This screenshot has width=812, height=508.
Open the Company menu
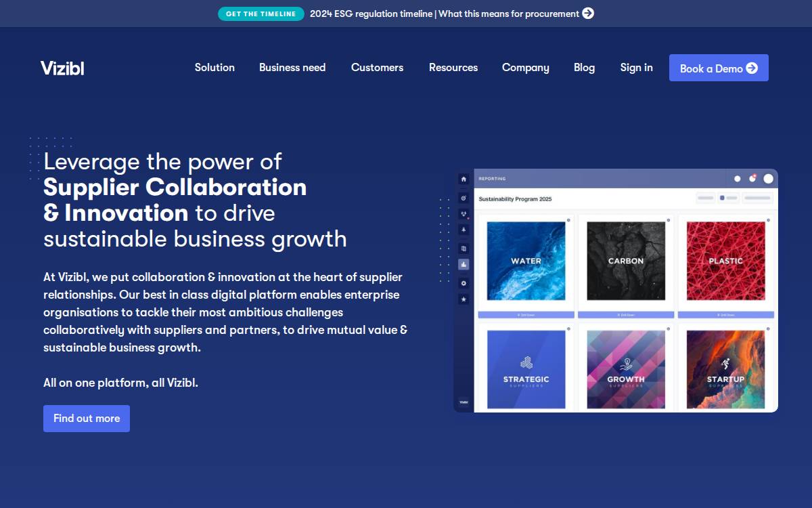point(526,68)
